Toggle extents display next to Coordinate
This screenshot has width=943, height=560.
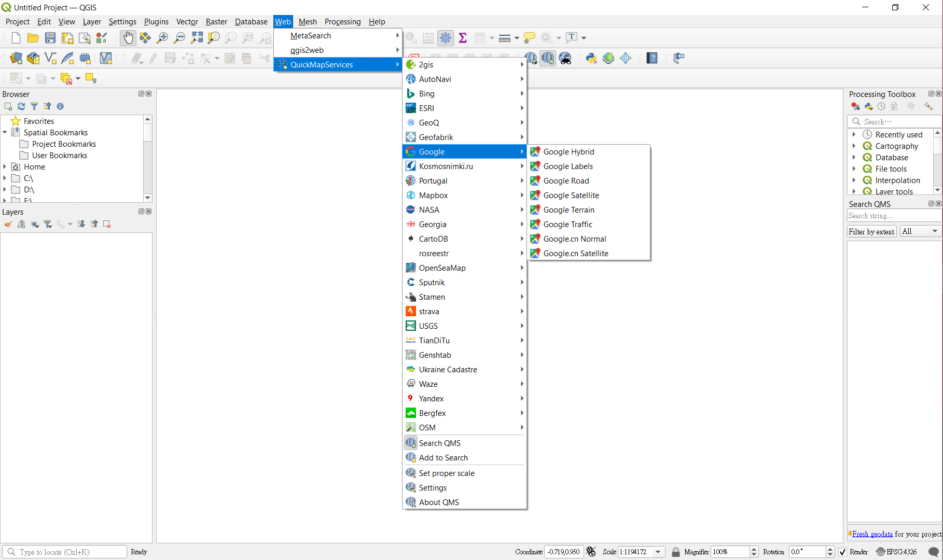591,552
